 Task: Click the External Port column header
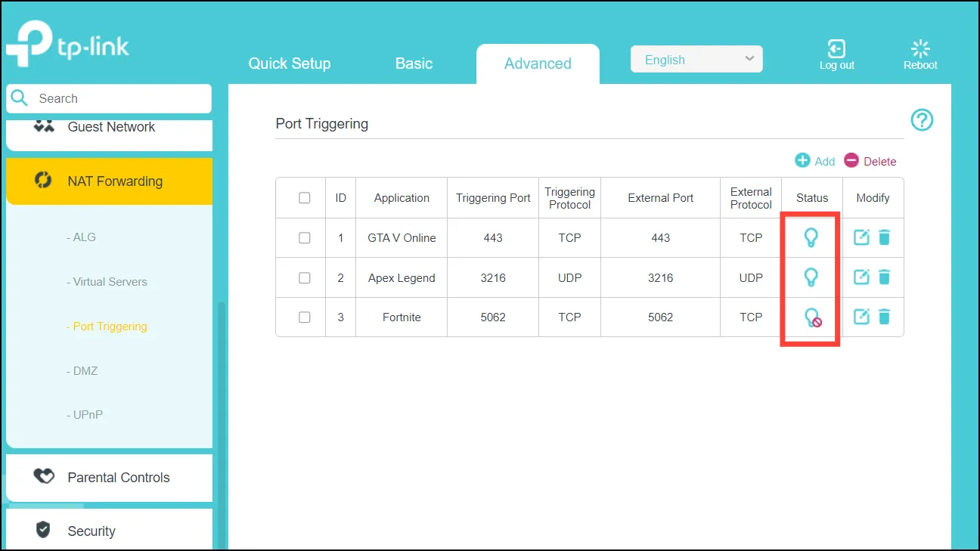(x=661, y=198)
